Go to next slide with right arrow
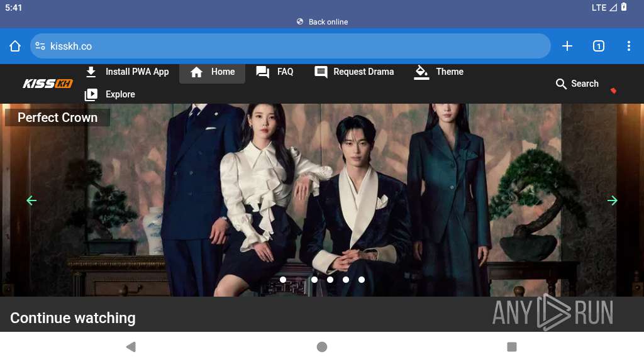Viewport: 644px width, 362px height. (x=613, y=200)
